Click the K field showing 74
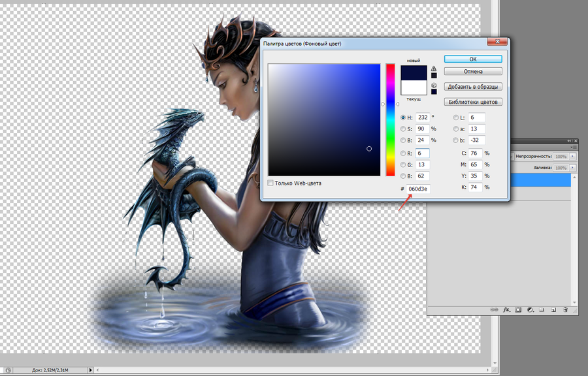588x376 pixels. 475,187
